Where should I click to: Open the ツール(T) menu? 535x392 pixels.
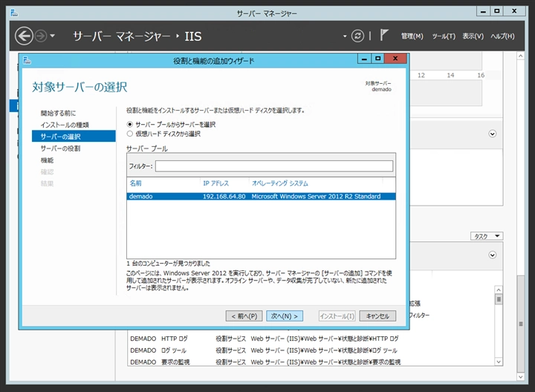point(444,36)
